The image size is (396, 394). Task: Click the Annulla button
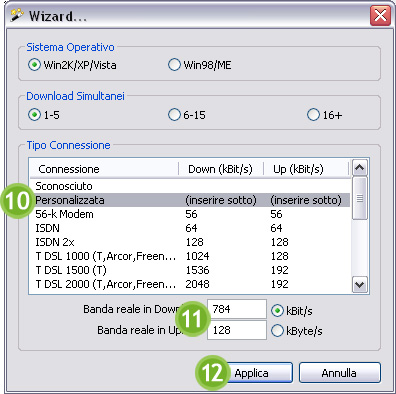340,373
